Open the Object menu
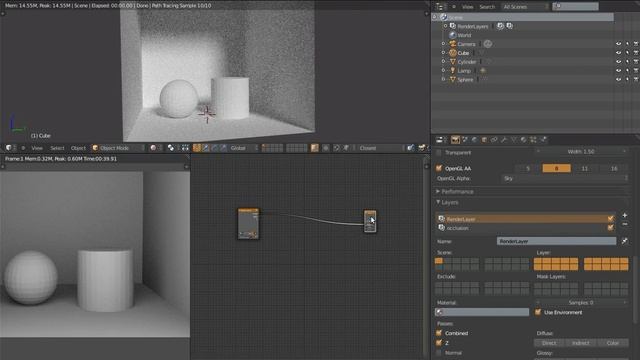 (78, 148)
